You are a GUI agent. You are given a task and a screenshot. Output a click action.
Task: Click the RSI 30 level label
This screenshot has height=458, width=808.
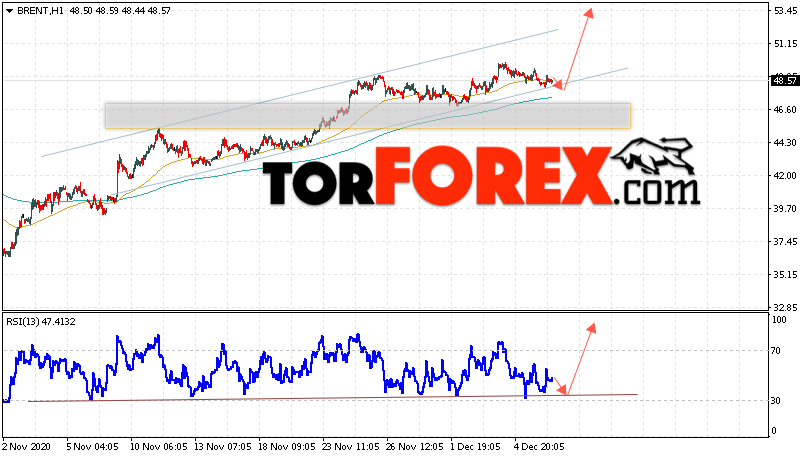pyautogui.click(x=777, y=401)
